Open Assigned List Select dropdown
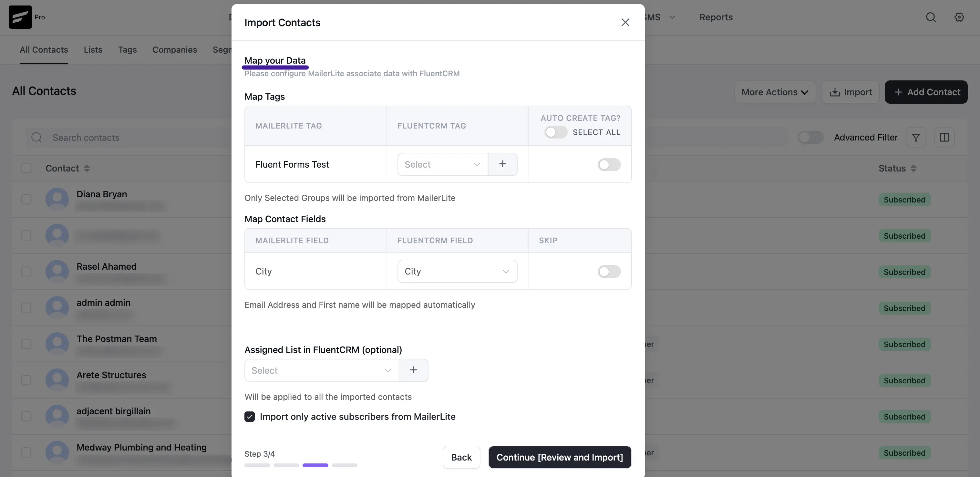980x477 pixels. click(322, 370)
